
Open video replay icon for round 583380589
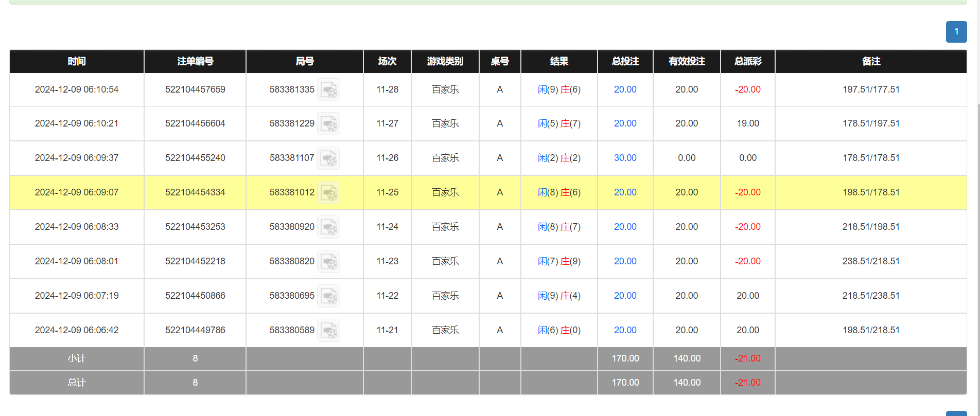[x=328, y=331]
